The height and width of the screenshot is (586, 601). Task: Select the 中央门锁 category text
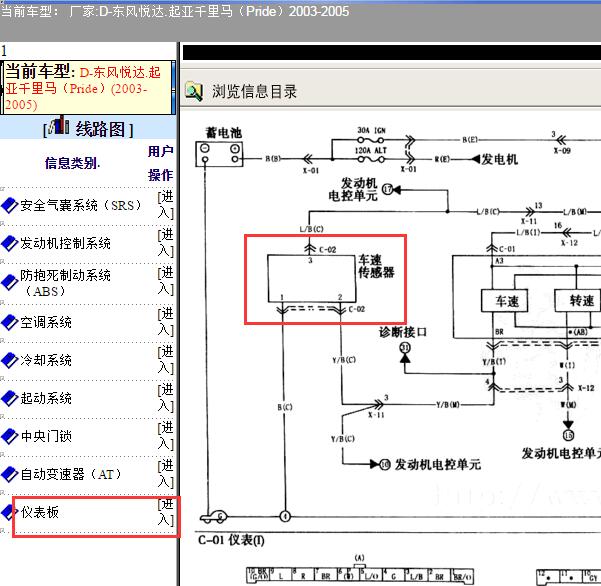coord(46,436)
